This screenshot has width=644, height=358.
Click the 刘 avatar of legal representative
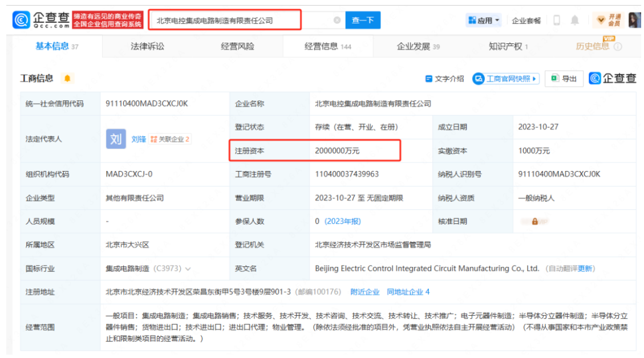[116, 139]
